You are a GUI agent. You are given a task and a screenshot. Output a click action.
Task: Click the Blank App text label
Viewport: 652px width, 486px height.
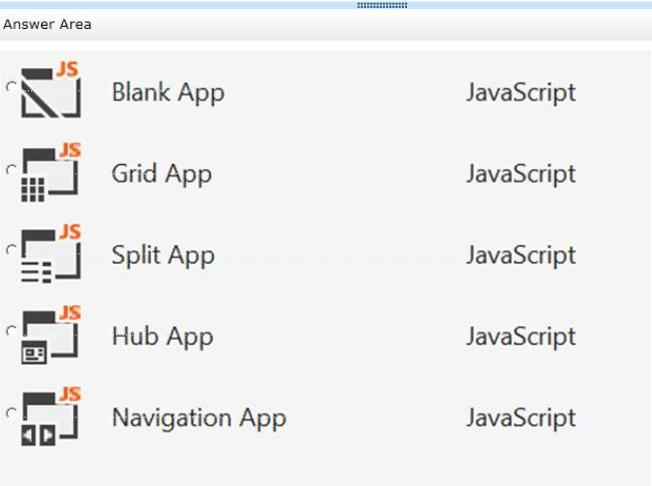coord(168,93)
